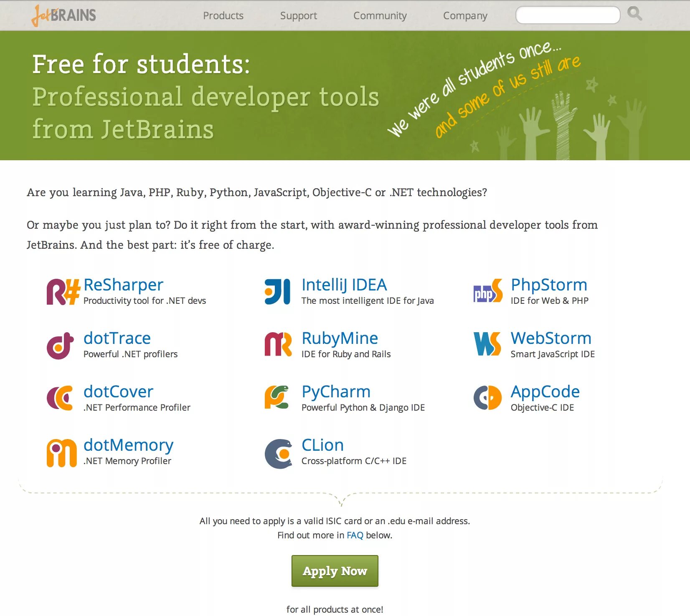Open the AppCode product link

(545, 391)
